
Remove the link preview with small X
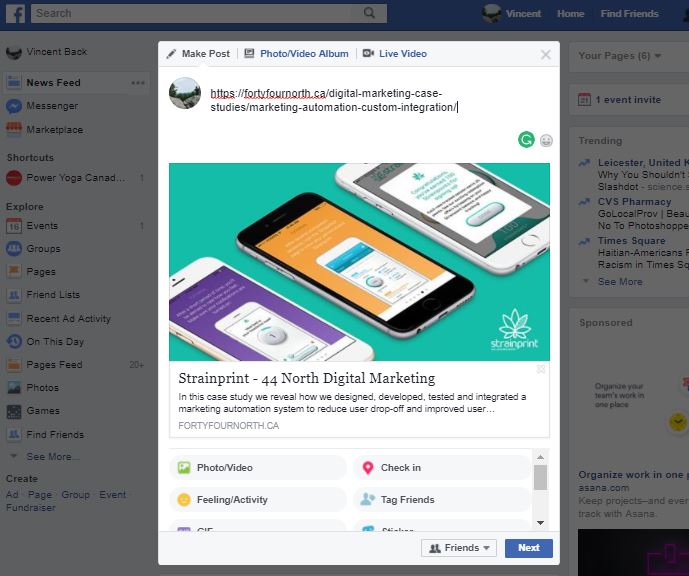pyautogui.click(x=541, y=369)
